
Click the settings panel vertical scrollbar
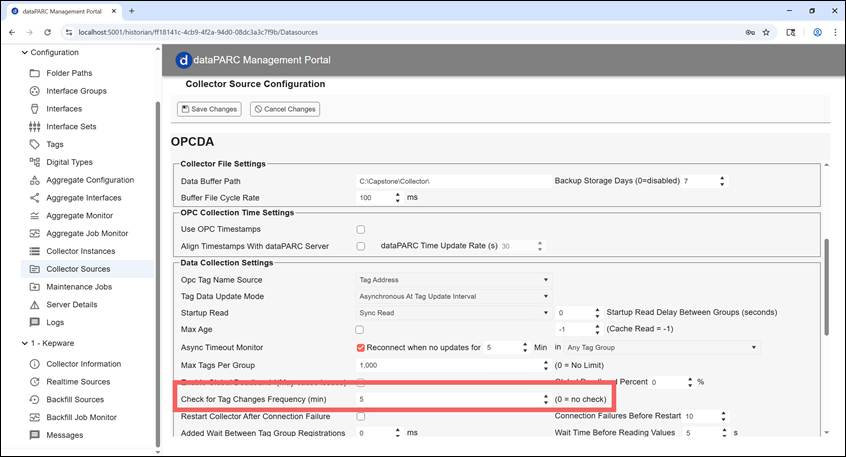click(827, 287)
